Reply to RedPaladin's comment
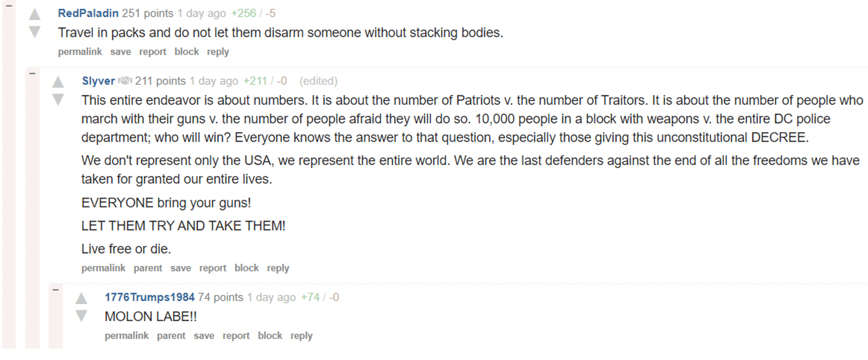Viewport: 868px width, 360px height. click(218, 52)
